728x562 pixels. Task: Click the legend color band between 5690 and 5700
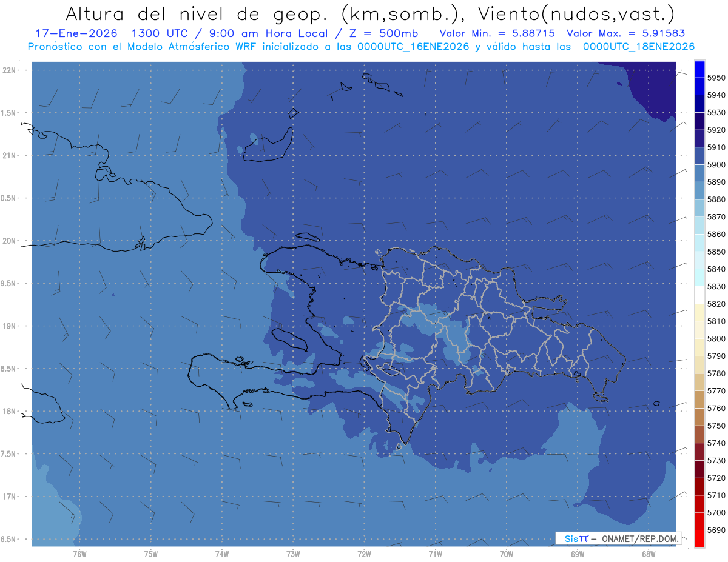coord(699,521)
